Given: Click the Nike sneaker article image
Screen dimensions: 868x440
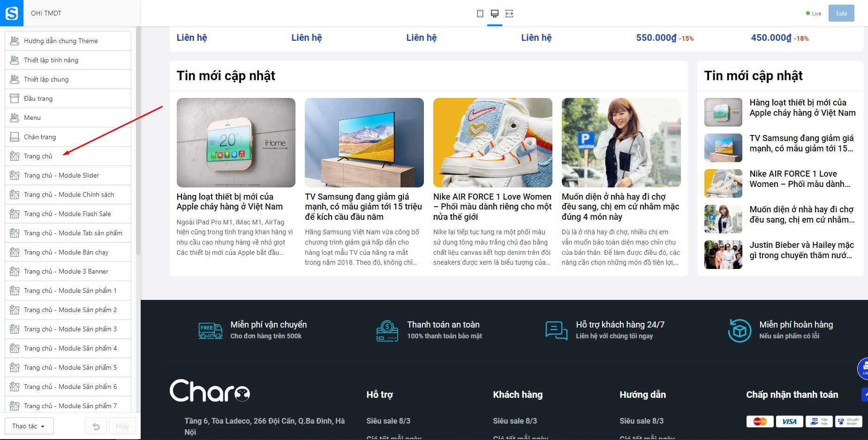Looking at the screenshot, I should (493, 142).
